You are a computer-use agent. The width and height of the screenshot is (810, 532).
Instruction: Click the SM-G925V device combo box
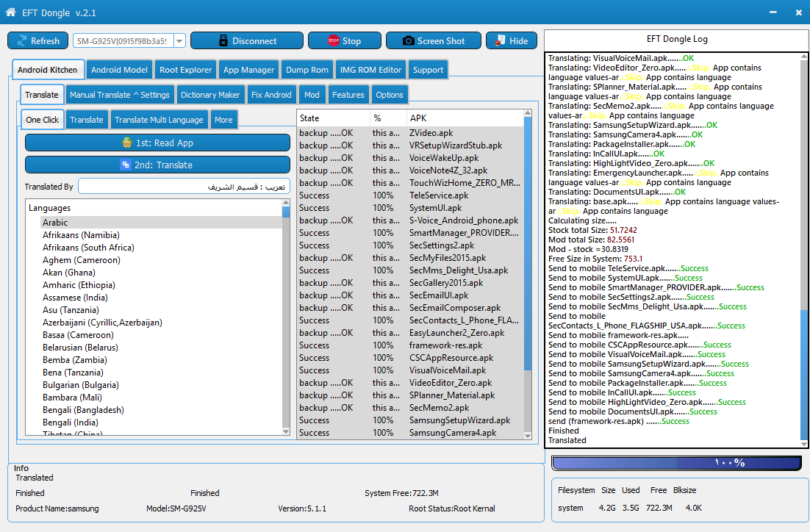coord(129,41)
